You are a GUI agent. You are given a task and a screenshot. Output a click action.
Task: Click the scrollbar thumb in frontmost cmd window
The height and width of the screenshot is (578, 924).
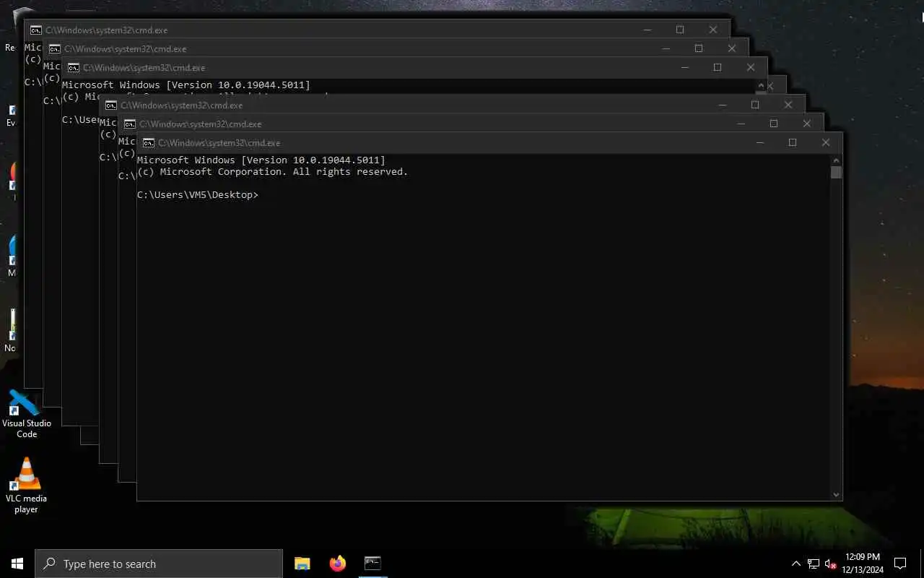(836, 172)
